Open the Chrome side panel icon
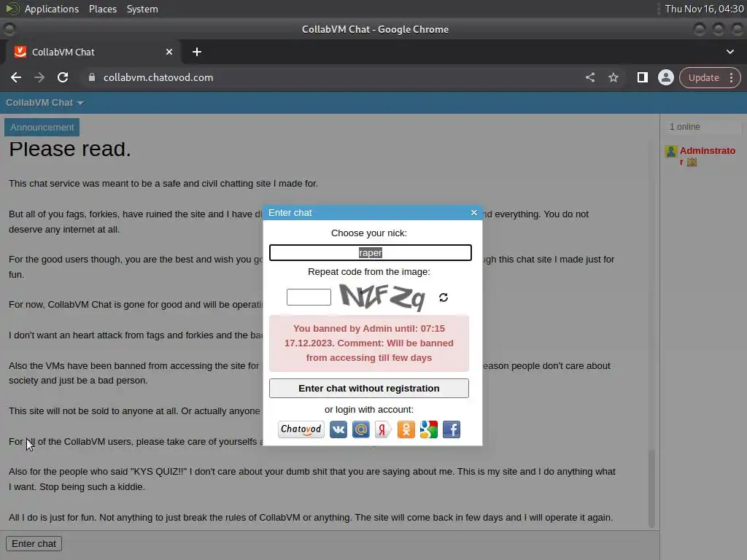This screenshot has height=560, width=747. coord(642,77)
